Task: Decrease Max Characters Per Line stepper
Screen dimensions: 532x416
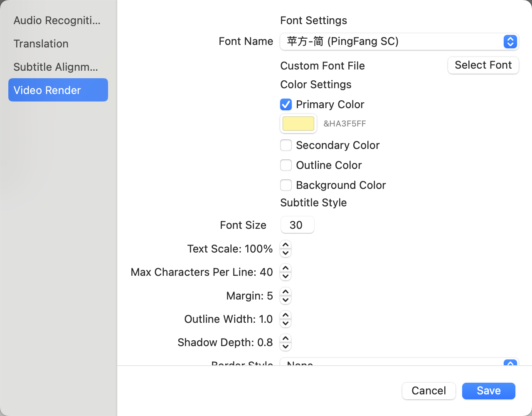Action: [x=286, y=276]
